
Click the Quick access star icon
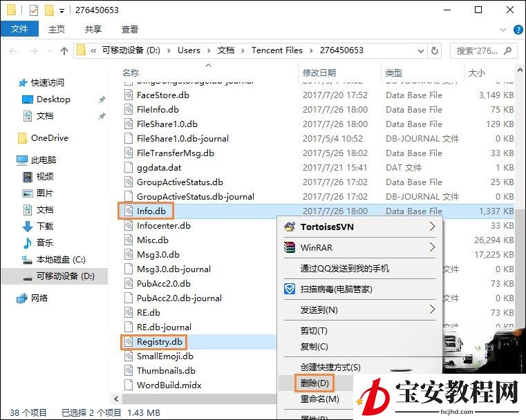click(23, 83)
